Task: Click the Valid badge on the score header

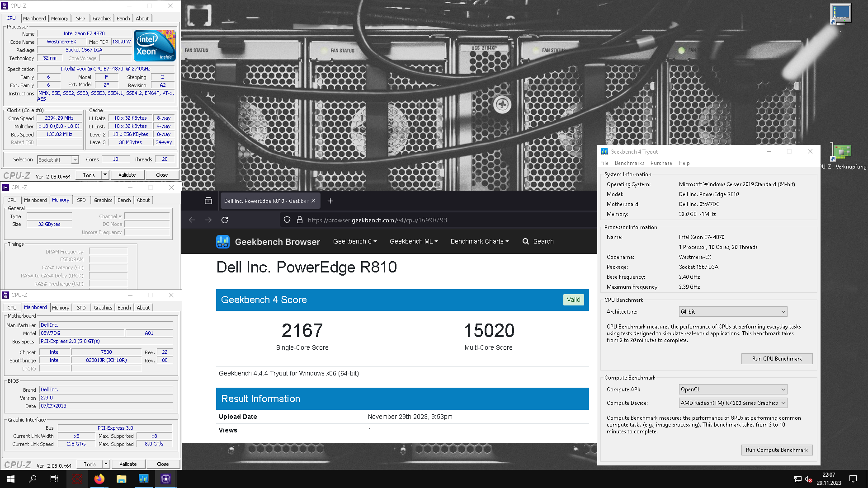Action: pos(573,300)
